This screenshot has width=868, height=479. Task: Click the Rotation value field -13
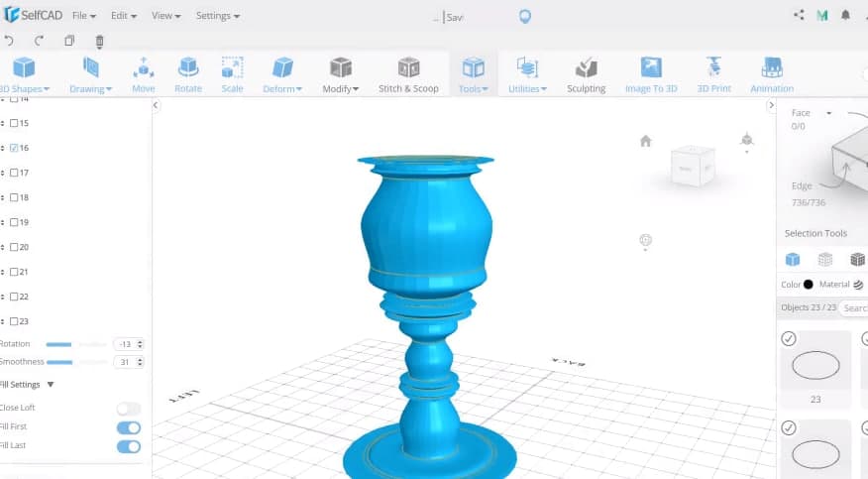(x=129, y=344)
